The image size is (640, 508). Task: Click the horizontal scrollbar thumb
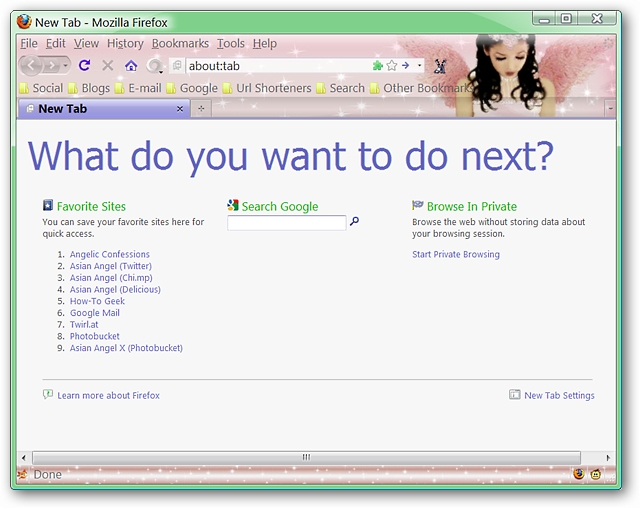pyautogui.click(x=306, y=457)
